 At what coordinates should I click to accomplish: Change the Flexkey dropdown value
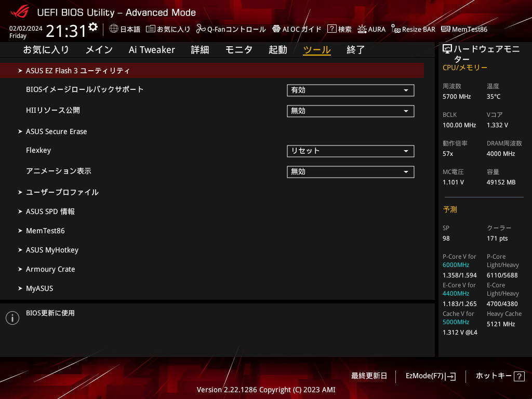(x=351, y=151)
